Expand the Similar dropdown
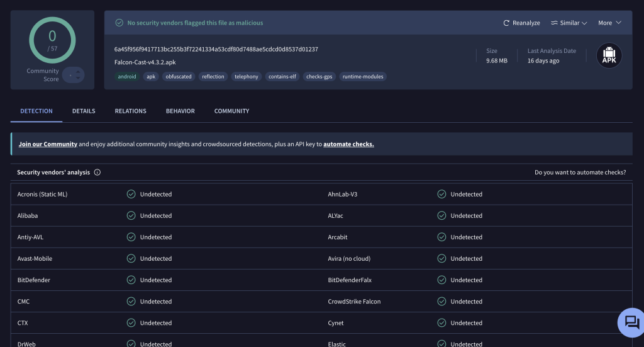This screenshot has height=347, width=644. [x=569, y=23]
